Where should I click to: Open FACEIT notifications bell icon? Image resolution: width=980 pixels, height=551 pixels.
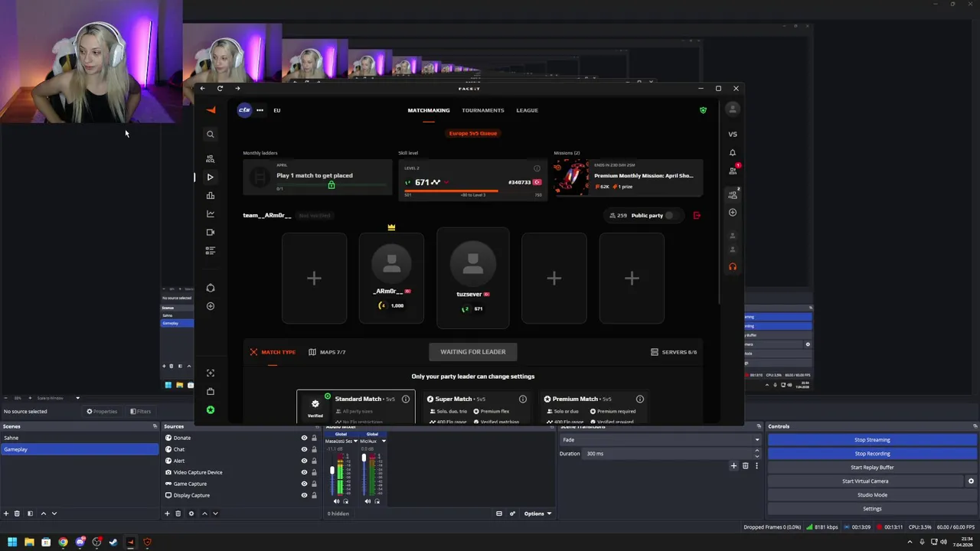click(733, 152)
